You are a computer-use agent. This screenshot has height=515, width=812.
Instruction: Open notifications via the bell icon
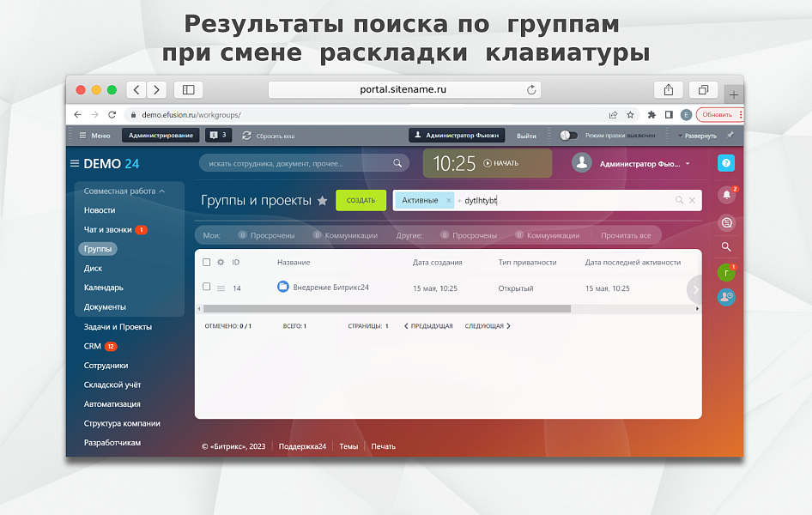[x=726, y=196]
